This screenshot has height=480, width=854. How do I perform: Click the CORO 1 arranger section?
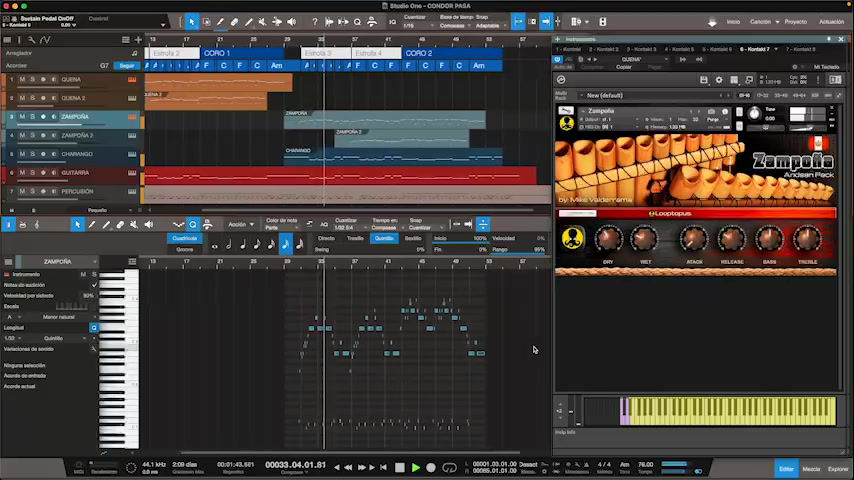[242, 53]
